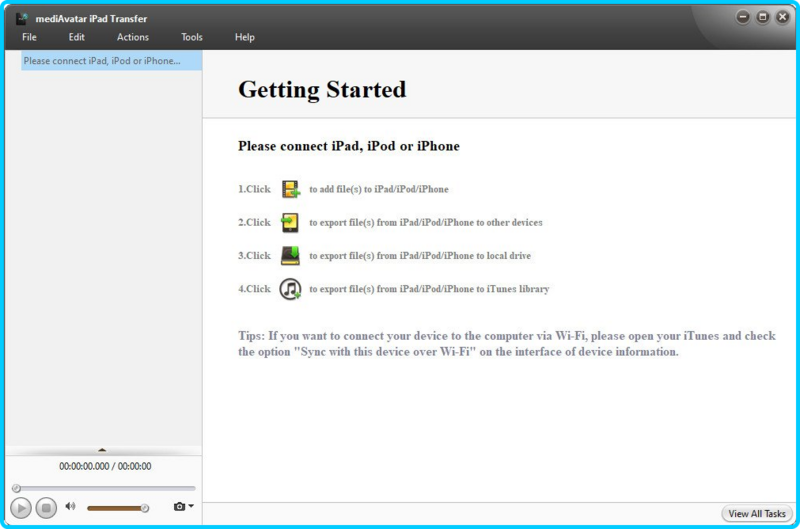Screen dimensions: 800x529
Task: Click the mediAvatar app logo icon
Action: (x=21, y=19)
